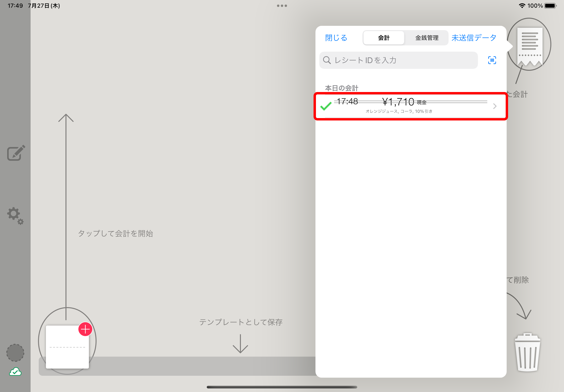Tap the 現金 payment label
564x392 pixels.
[x=421, y=102]
